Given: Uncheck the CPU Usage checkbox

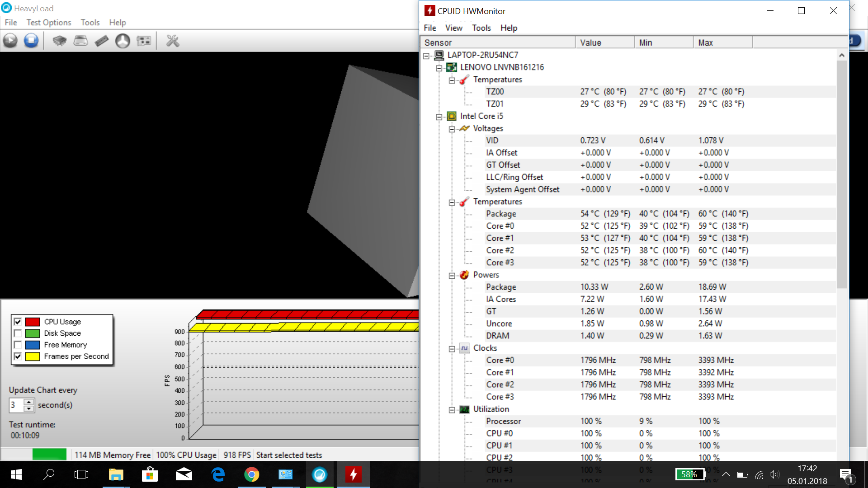Looking at the screenshot, I should coord(18,322).
